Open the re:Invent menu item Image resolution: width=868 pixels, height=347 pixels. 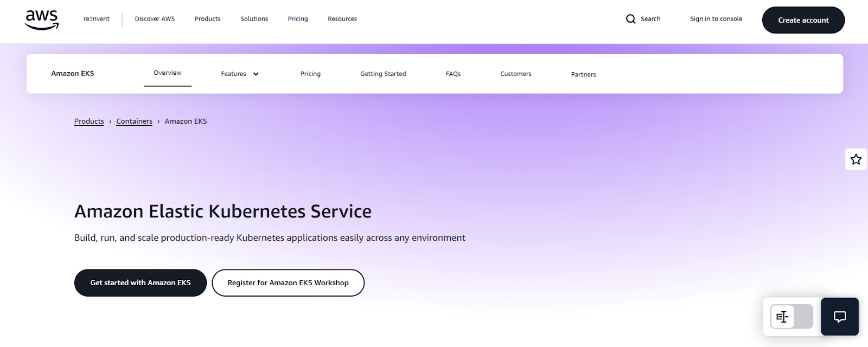click(97, 19)
